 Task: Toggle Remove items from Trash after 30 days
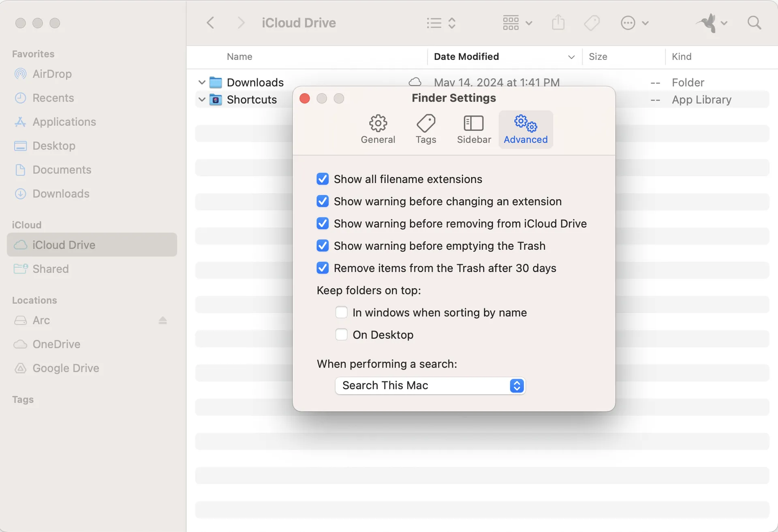(x=323, y=268)
